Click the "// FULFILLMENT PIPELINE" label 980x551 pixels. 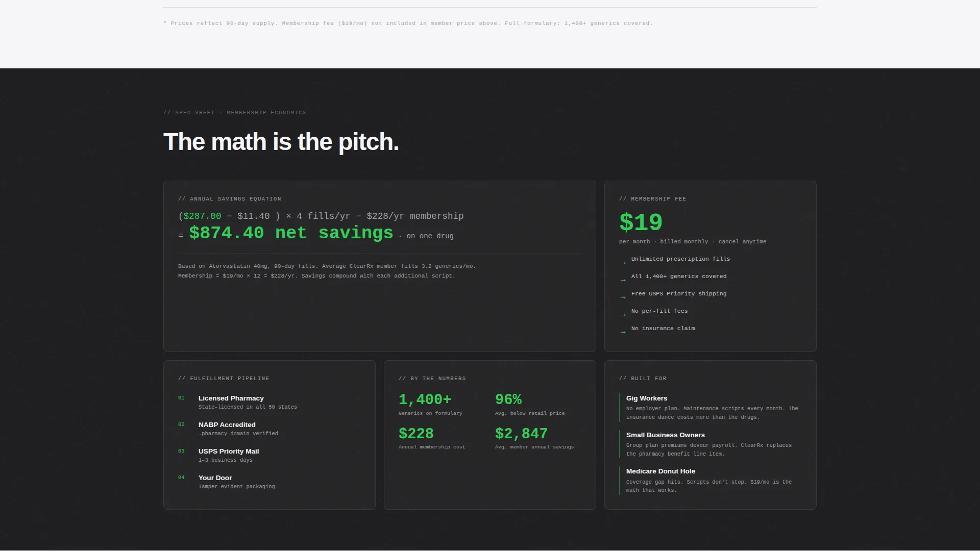pyautogui.click(x=224, y=379)
